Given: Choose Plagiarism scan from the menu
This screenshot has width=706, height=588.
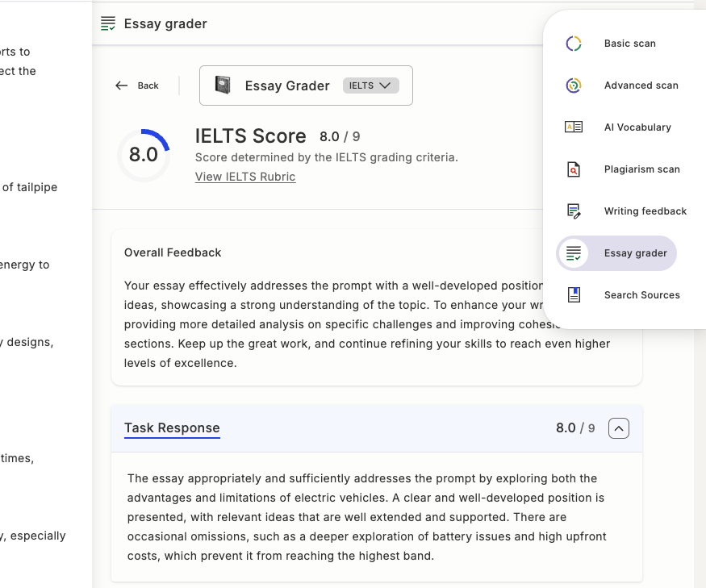Looking at the screenshot, I should tap(641, 169).
